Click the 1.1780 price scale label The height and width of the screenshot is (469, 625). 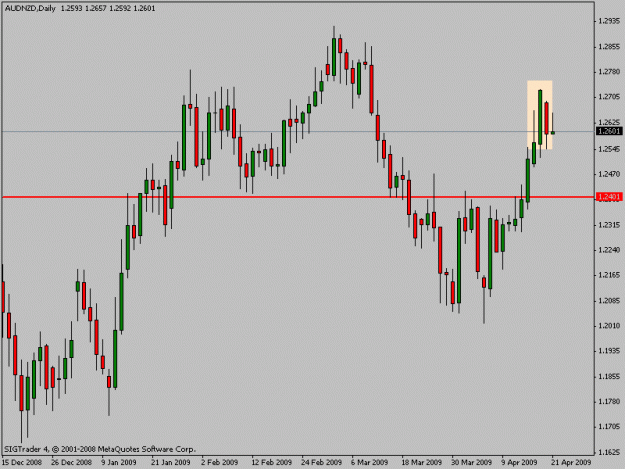610,401
